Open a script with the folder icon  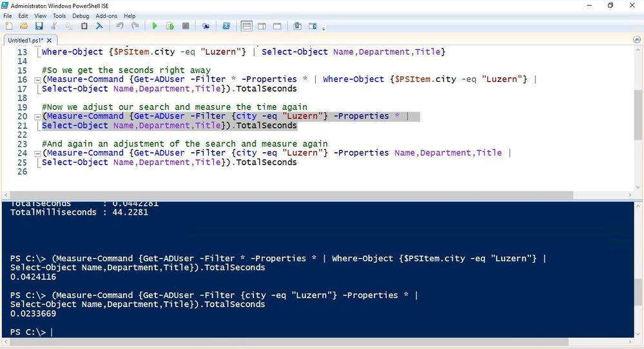click(x=24, y=26)
